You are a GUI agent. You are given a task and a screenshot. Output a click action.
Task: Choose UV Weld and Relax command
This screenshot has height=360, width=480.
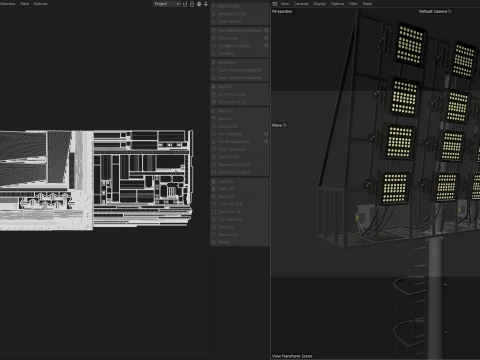click(237, 46)
